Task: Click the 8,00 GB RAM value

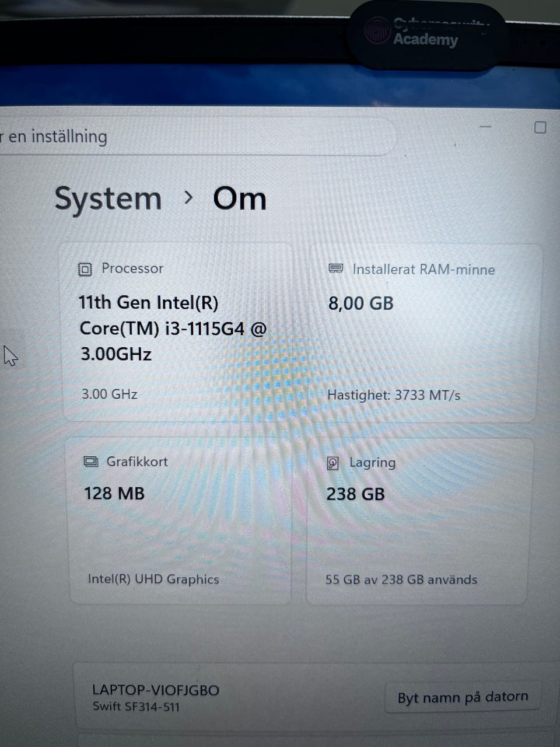Action: 361,303
